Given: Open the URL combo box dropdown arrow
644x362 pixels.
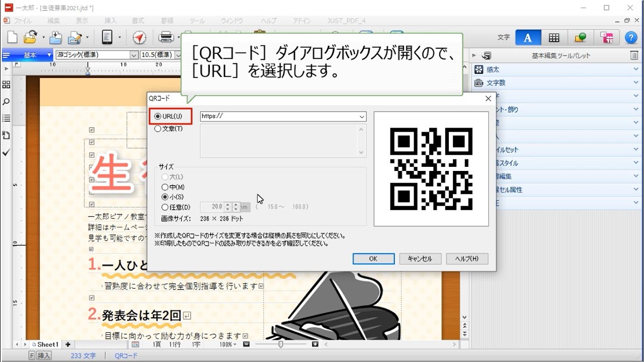Looking at the screenshot, I should coord(362,117).
